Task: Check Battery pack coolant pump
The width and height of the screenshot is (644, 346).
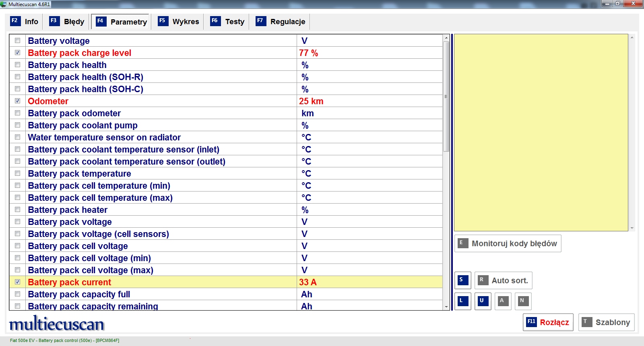Action: (17, 125)
